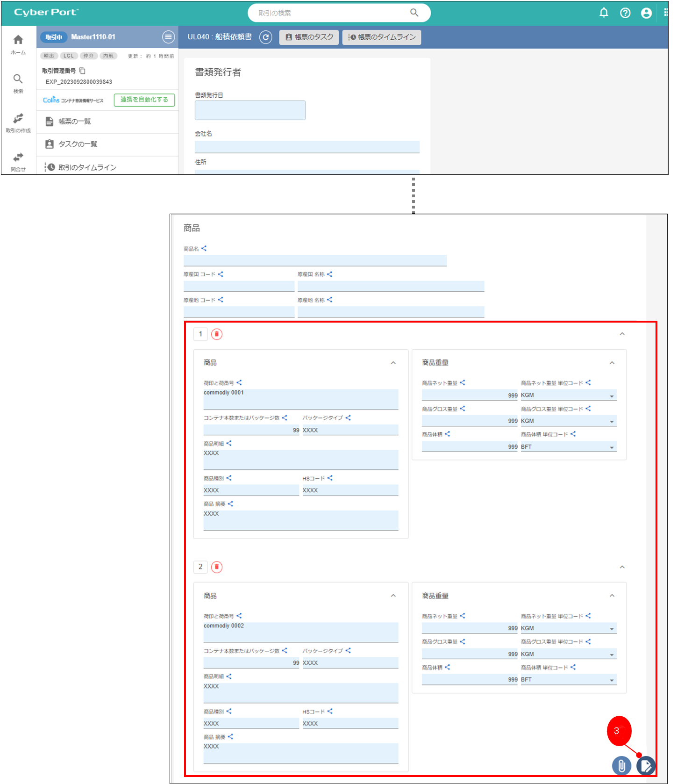677x784 pixels.
Task: Open the user account icon
Action: click(x=646, y=13)
